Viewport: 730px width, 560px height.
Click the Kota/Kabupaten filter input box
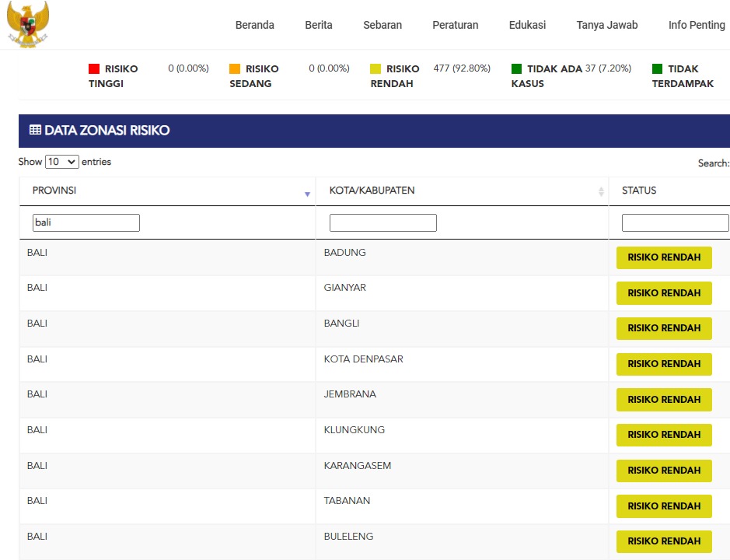(x=383, y=223)
